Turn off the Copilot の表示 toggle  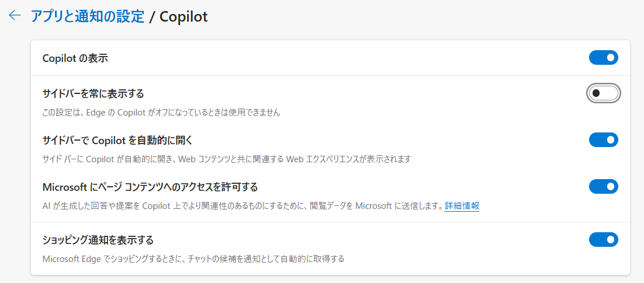tap(603, 58)
